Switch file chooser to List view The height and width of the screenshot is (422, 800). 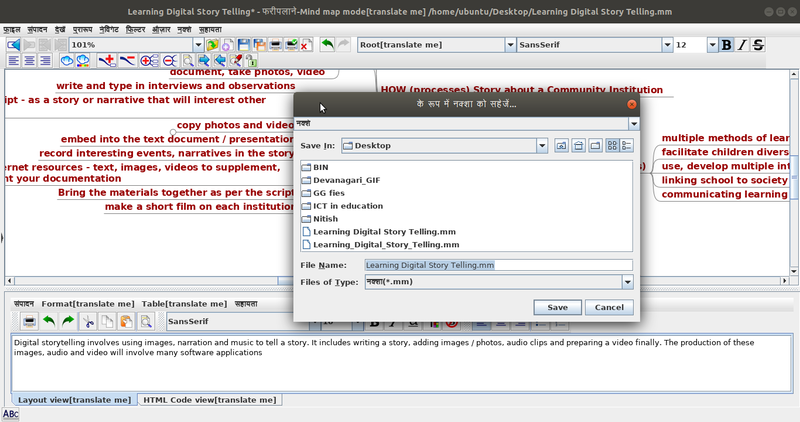(x=612, y=146)
